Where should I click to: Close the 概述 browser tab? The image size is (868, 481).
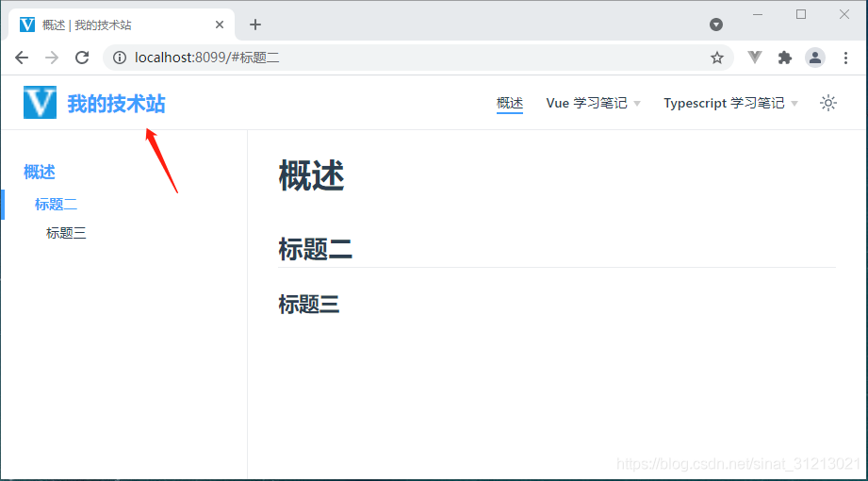220,25
